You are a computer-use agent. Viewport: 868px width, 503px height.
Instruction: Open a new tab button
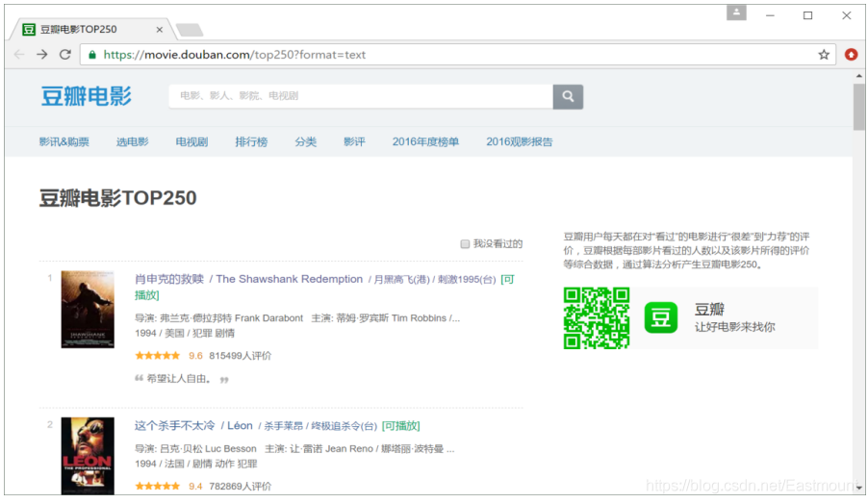(190, 29)
